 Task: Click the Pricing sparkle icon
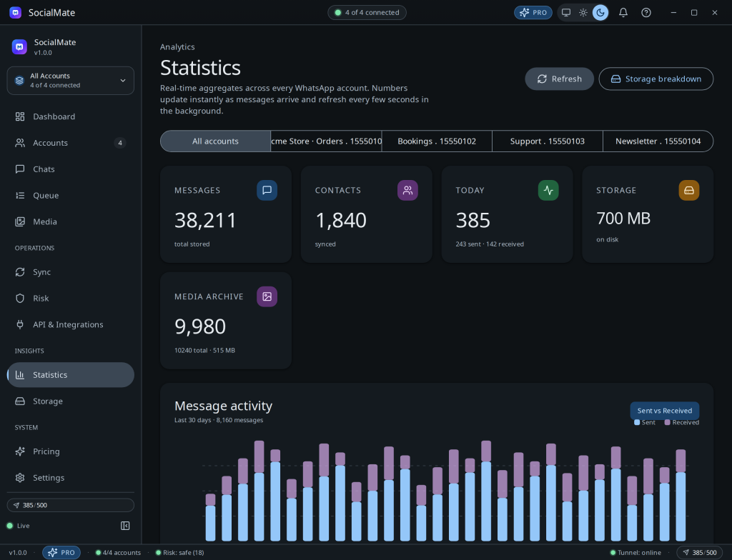pos(20,451)
